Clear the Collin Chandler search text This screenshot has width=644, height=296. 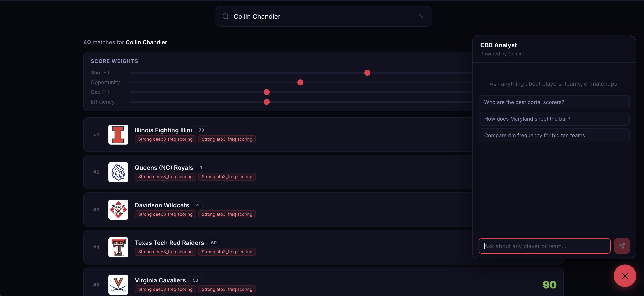click(x=421, y=16)
